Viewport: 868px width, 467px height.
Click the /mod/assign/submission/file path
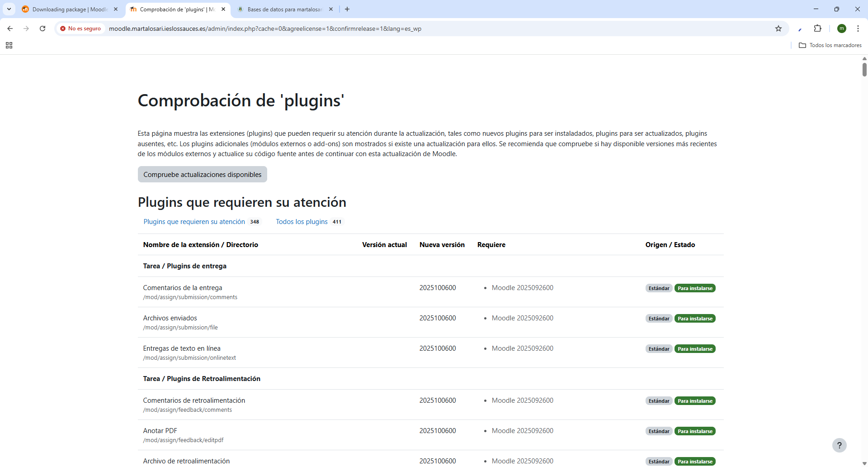pos(180,328)
